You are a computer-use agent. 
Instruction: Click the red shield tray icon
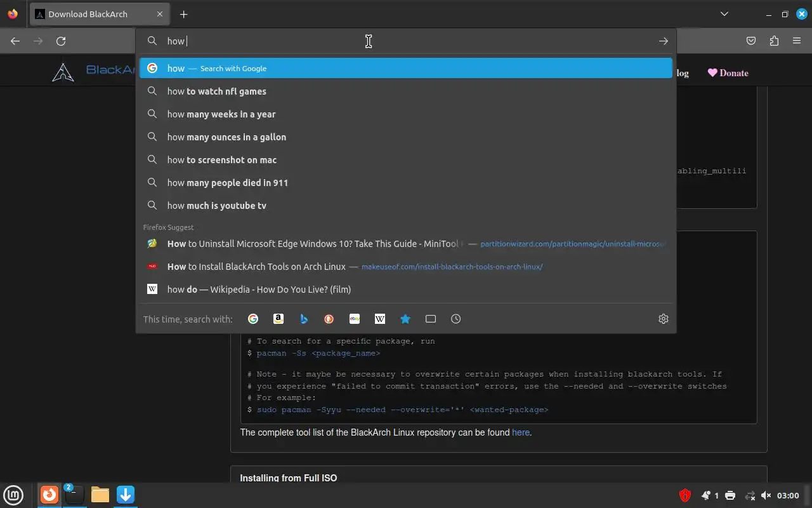click(x=684, y=495)
